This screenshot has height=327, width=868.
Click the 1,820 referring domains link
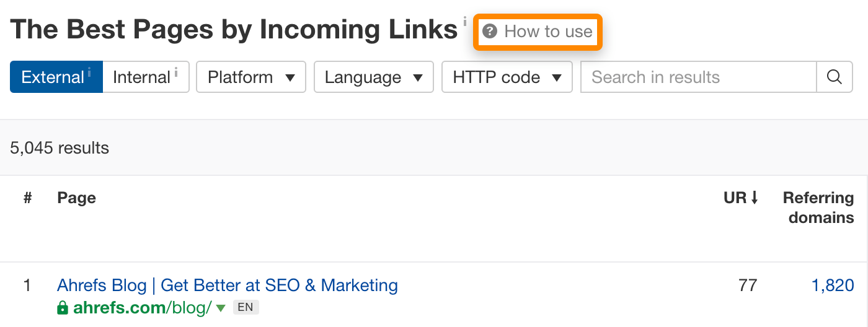[x=832, y=286]
